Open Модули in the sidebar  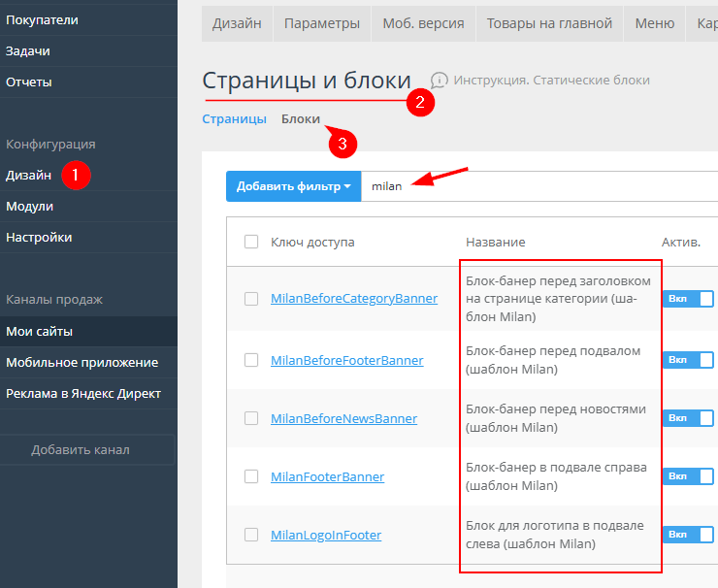29,207
